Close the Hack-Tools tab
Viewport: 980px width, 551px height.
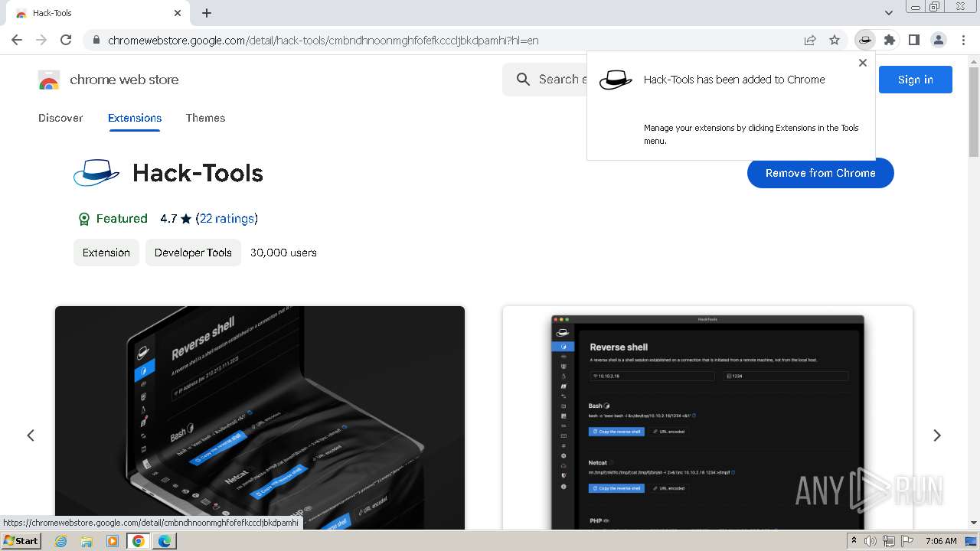[x=178, y=13]
